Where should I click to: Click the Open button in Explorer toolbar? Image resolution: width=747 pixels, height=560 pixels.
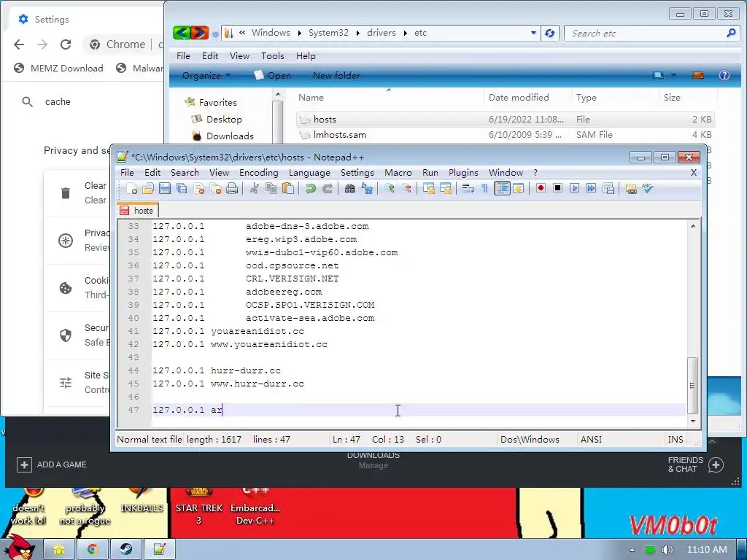click(x=273, y=75)
